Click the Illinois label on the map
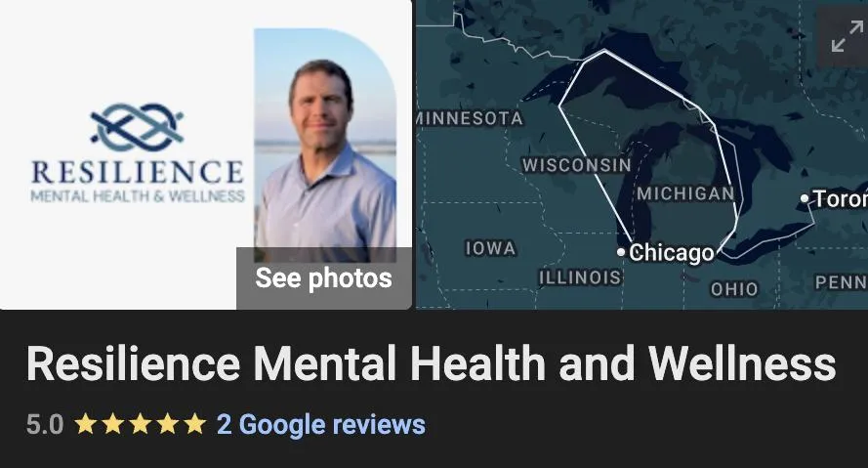 580,277
